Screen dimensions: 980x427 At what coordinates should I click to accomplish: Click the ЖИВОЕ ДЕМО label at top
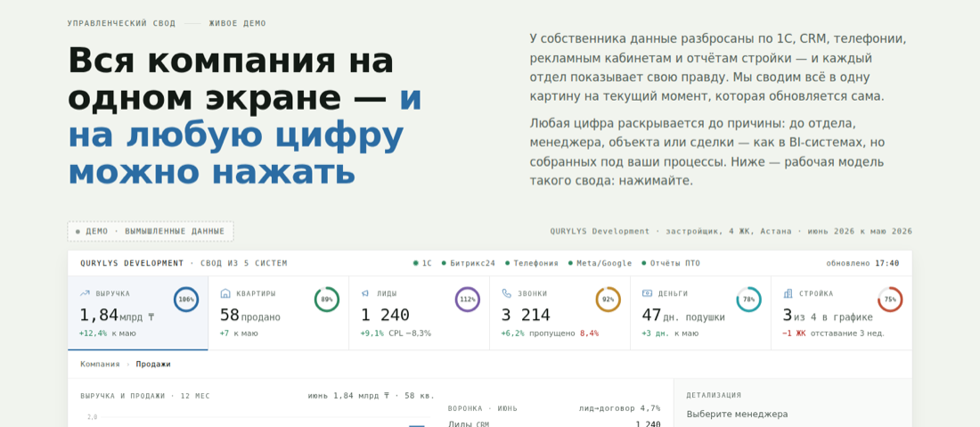pyautogui.click(x=238, y=24)
